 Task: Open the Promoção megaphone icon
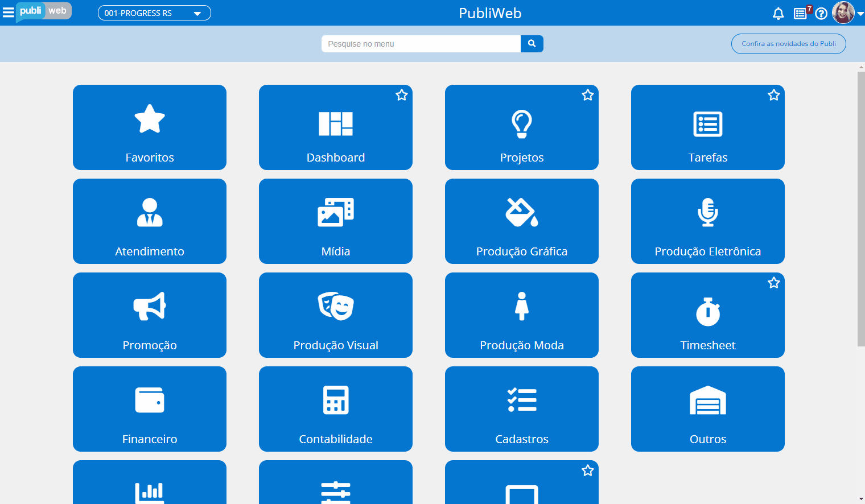[150, 306]
